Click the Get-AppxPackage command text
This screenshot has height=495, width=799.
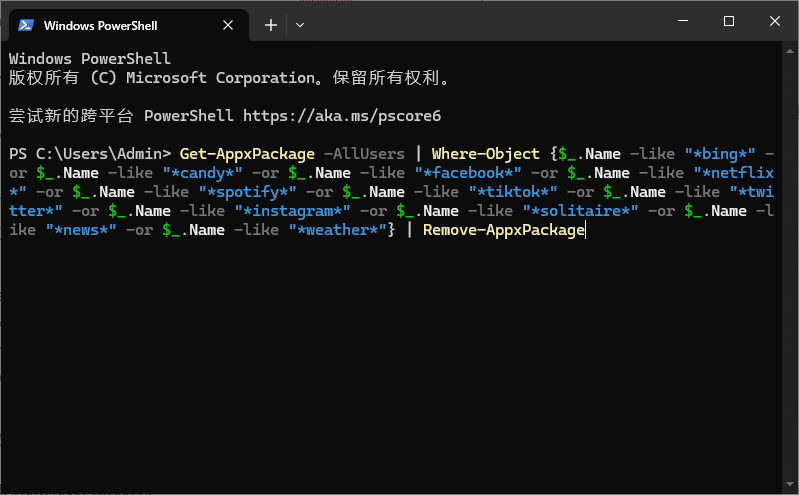(x=247, y=154)
